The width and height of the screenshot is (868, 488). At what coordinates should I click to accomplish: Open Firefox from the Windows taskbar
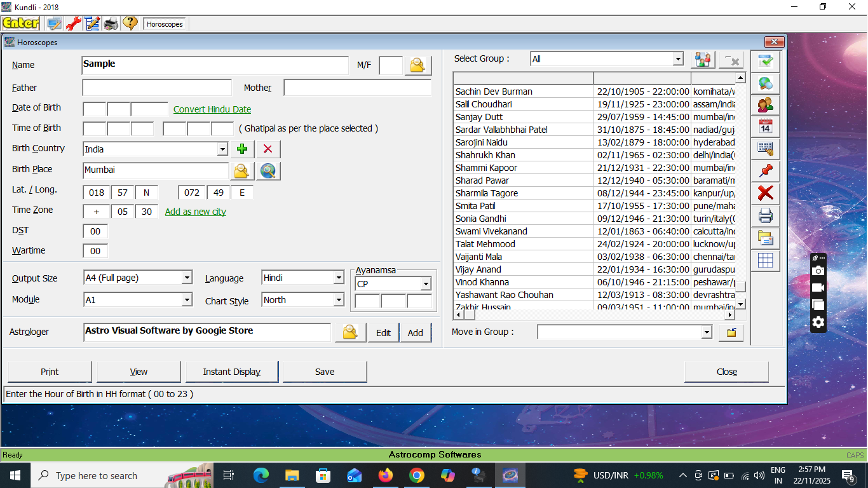click(385, 475)
